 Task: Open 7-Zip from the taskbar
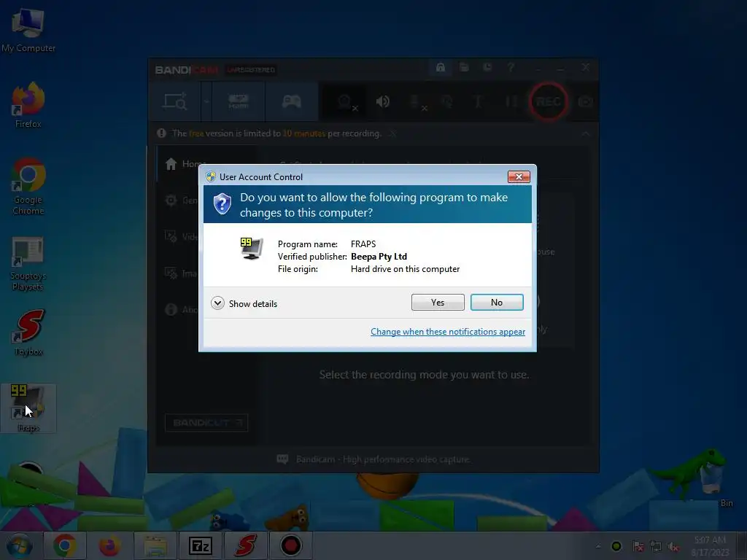point(200,545)
